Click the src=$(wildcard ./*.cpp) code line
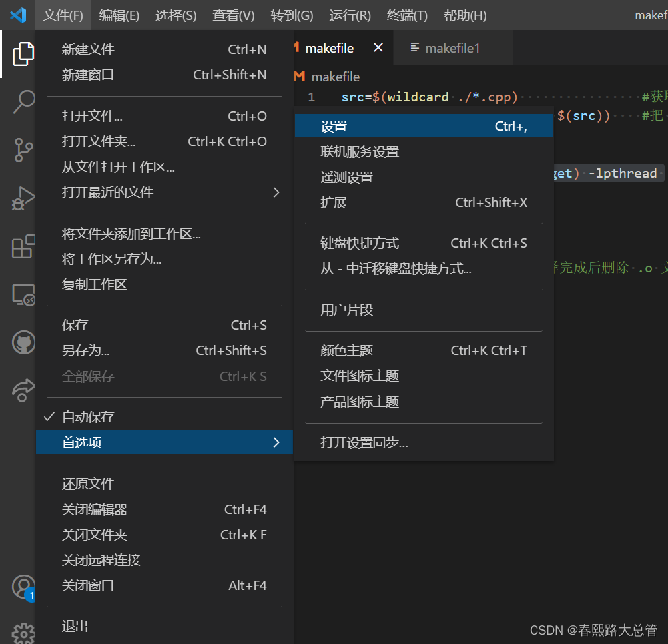668x644 pixels. point(430,97)
